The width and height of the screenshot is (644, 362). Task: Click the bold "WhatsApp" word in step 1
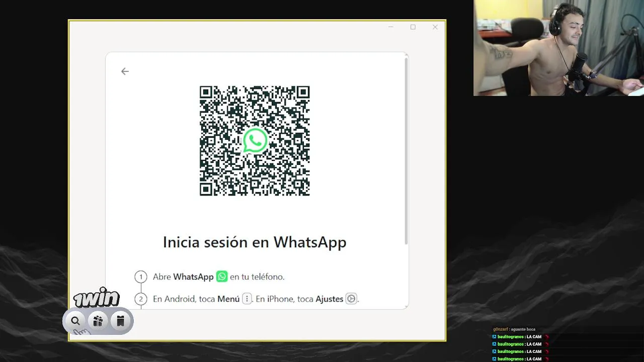tap(193, 277)
